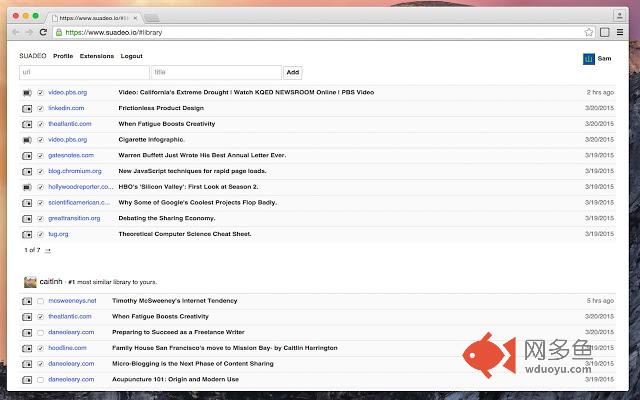
Task: Click the url input field
Action: [x=84, y=72]
